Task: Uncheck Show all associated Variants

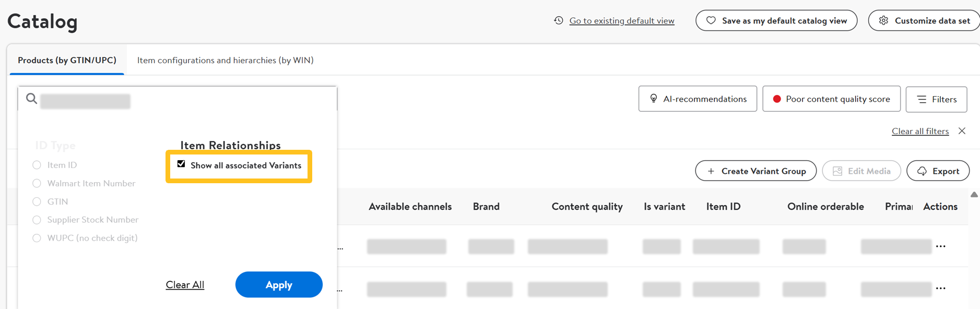Action: (x=181, y=164)
